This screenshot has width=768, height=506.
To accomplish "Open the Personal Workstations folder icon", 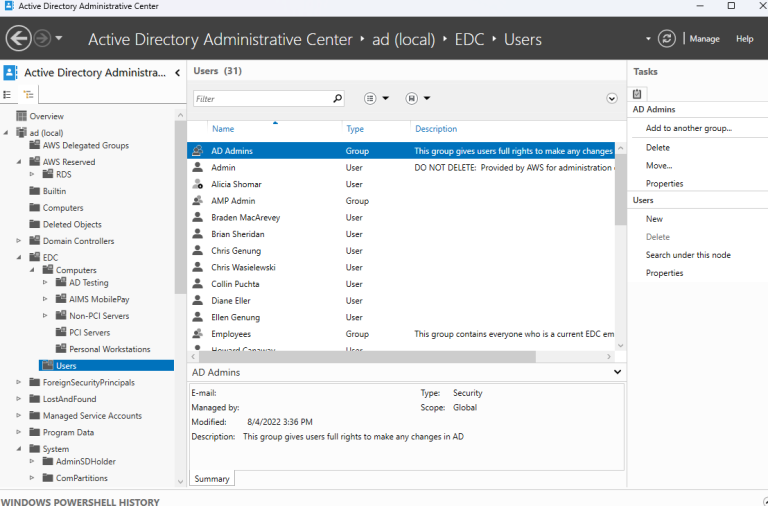I will point(61,349).
